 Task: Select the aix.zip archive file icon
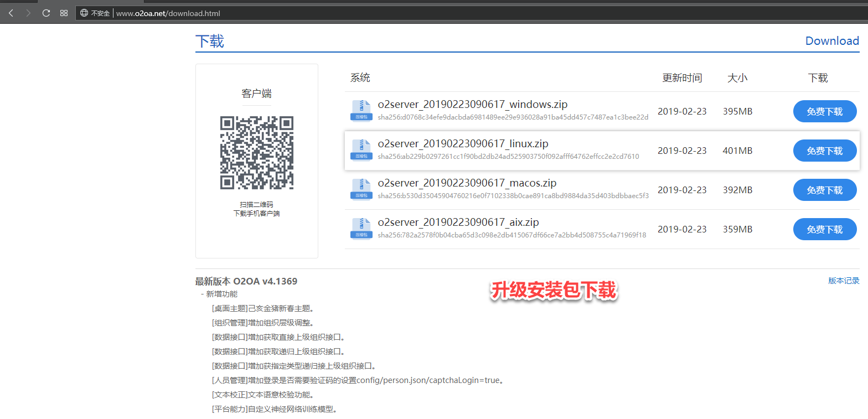coord(361,228)
